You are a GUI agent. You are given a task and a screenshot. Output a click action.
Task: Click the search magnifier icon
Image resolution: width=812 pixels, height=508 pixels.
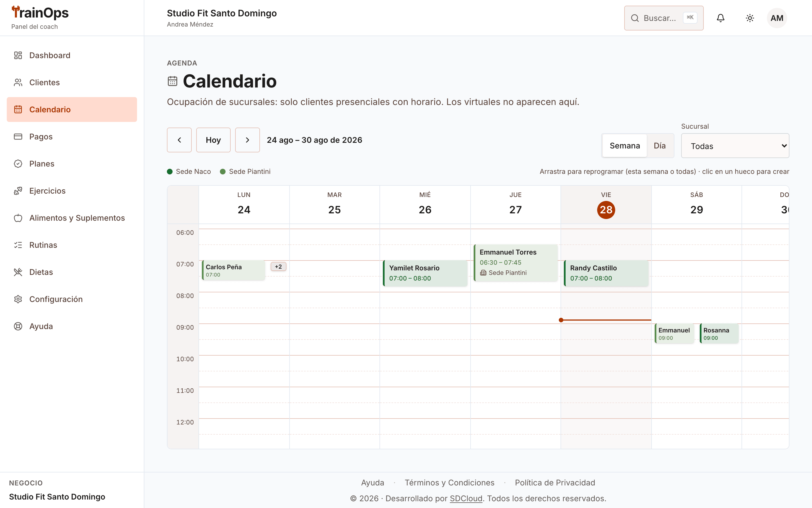tap(635, 18)
